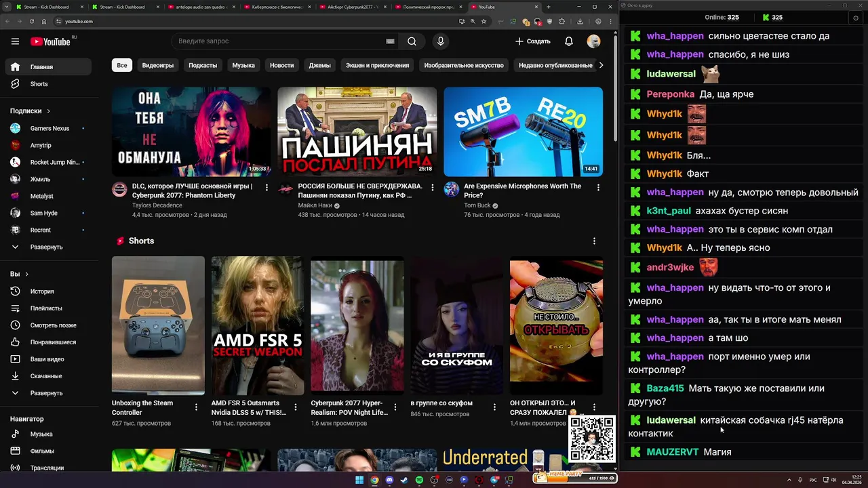The height and width of the screenshot is (488, 868).
Task: Go to Главная in sidebar
Action: (x=48, y=67)
